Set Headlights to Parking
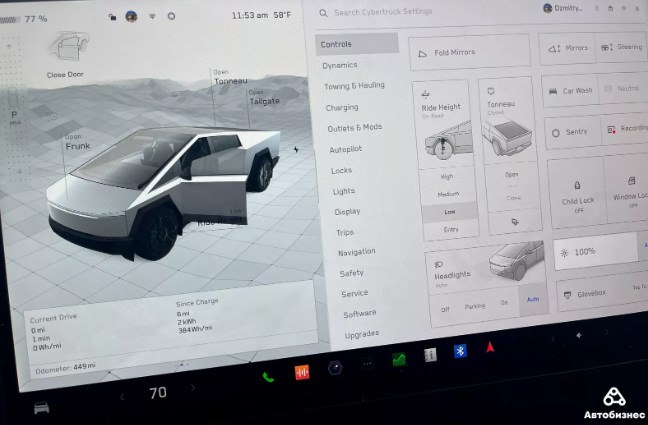648x425 pixels. (474, 306)
